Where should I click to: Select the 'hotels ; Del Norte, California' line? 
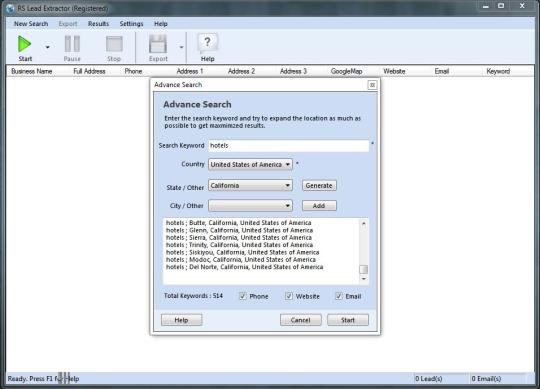[245, 267]
